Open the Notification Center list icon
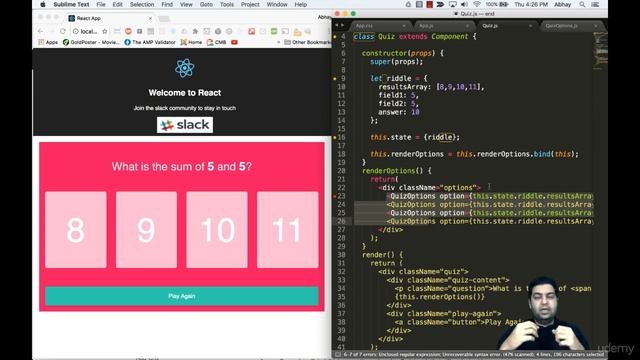Viewport: 640px width, 360px height. (596, 4)
